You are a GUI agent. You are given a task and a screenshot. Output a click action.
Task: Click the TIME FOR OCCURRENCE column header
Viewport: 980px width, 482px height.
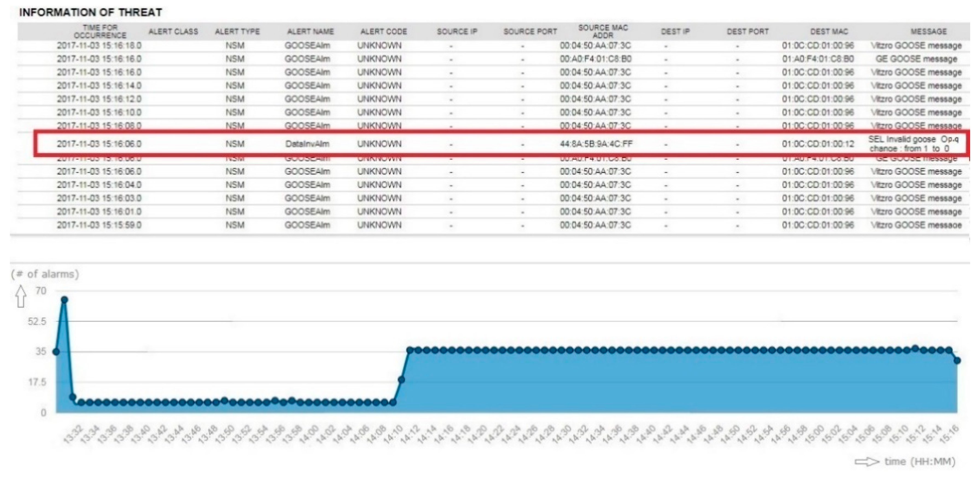click(x=100, y=31)
